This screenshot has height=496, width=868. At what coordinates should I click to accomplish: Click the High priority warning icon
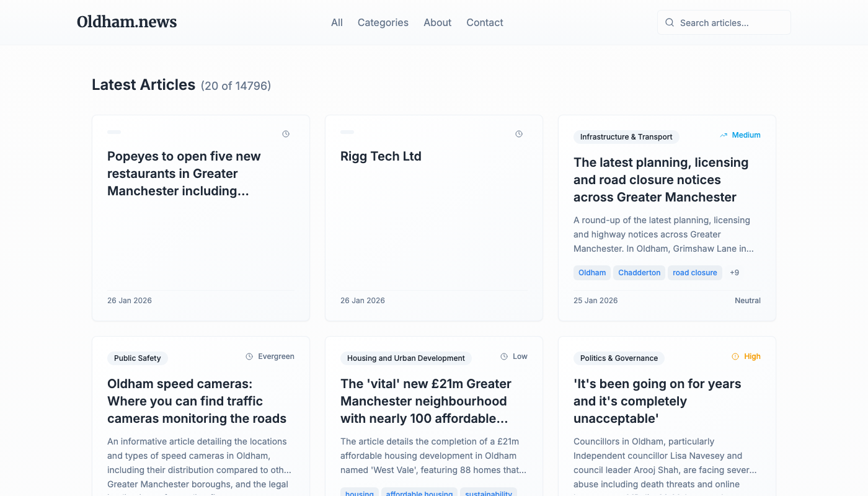pos(735,356)
